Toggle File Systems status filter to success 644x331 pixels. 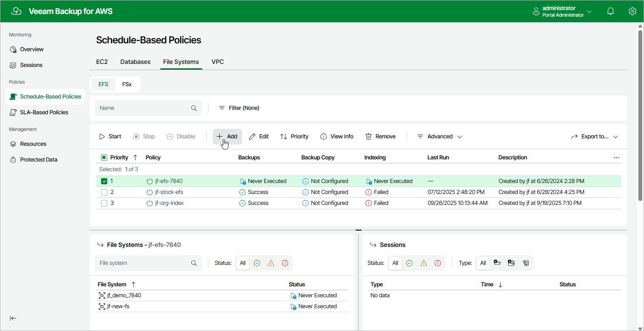(257, 263)
